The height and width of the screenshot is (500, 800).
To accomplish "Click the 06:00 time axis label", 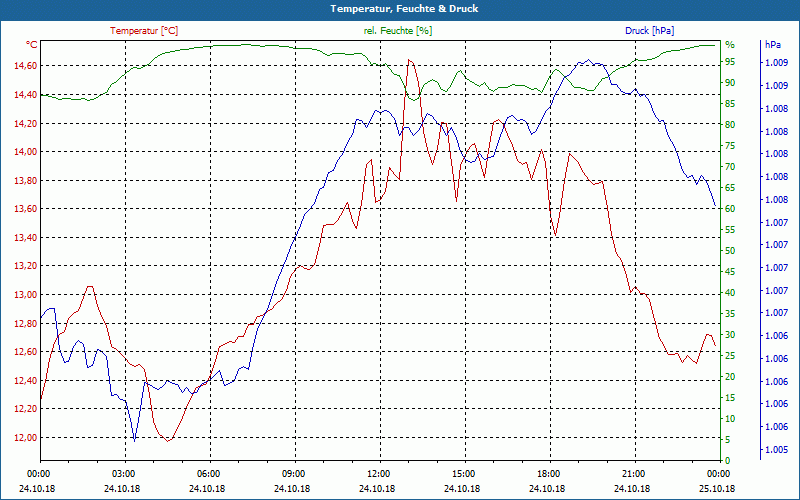I will pos(207,473).
